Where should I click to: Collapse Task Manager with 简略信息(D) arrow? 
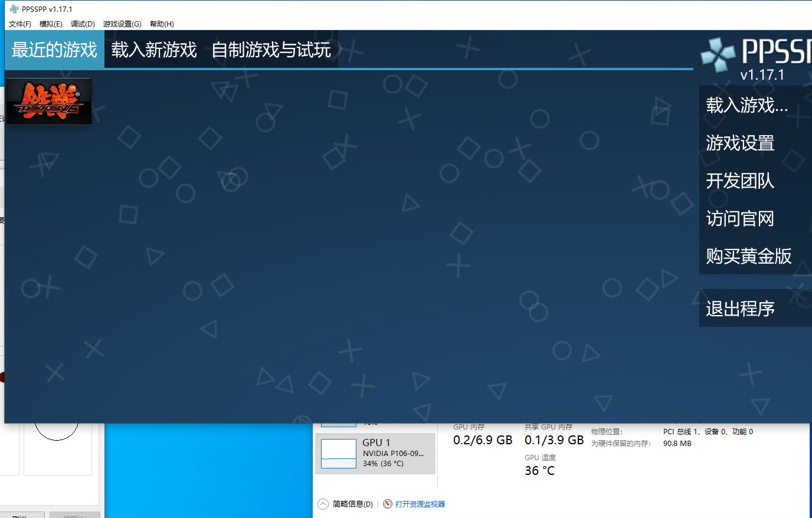(323, 504)
